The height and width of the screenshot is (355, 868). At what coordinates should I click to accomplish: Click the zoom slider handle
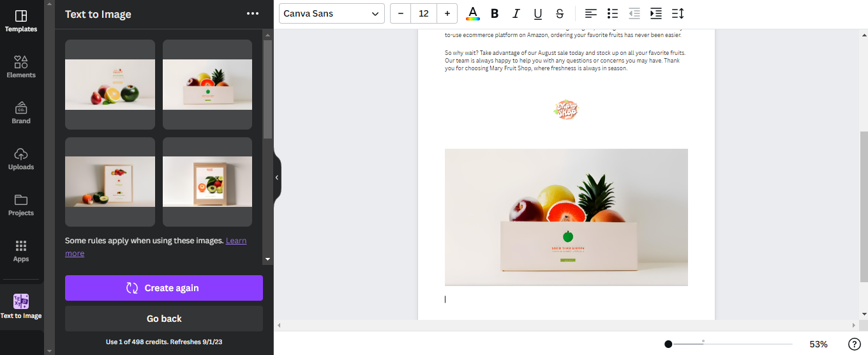[x=668, y=344]
